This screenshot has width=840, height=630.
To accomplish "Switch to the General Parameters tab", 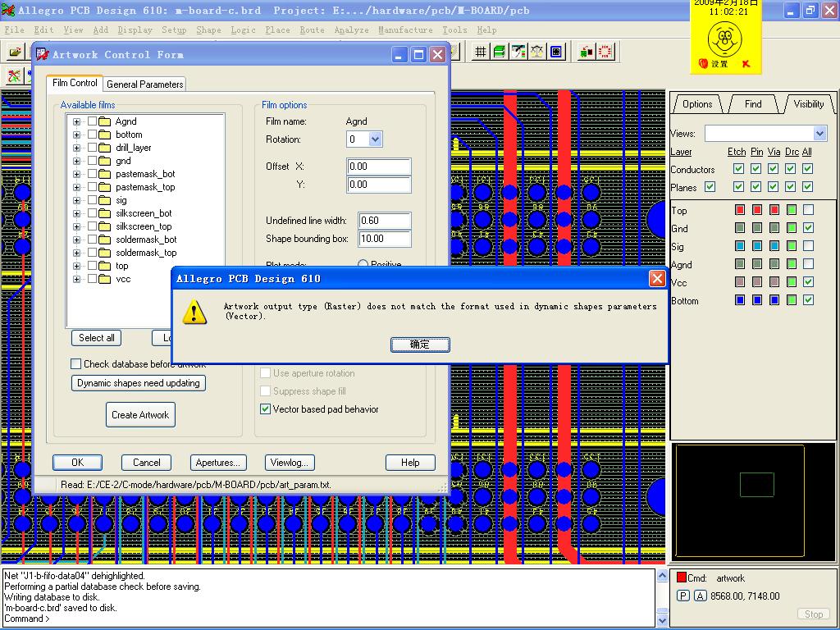I will [x=145, y=84].
